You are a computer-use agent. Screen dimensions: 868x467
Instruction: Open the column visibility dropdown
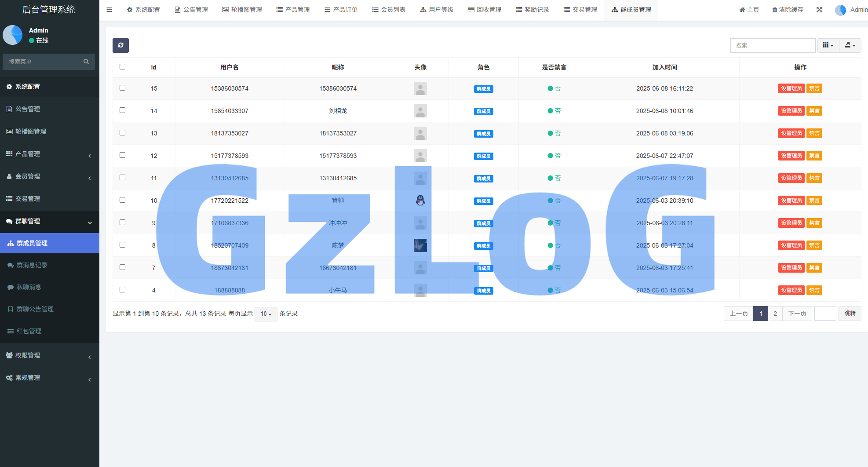point(828,45)
